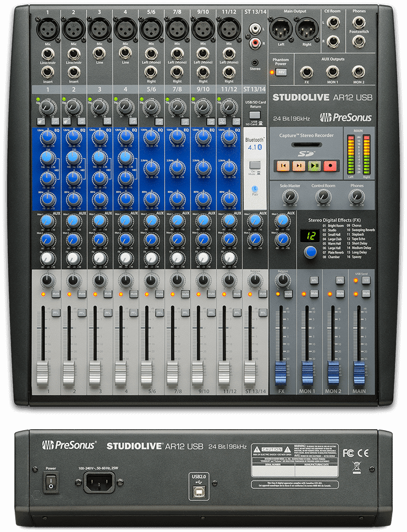Click the AUX Outputs MON 2 jack
The width and height of the screenshot is (407, 532).
point(358,72)
